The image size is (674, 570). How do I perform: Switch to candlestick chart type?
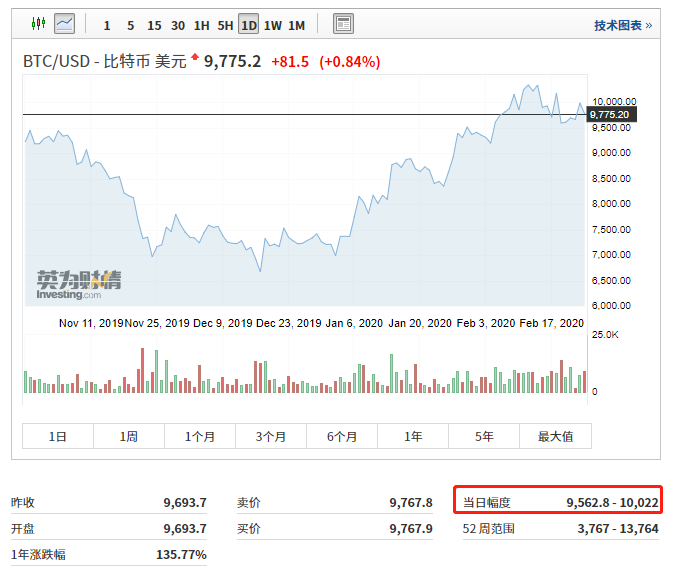38,23
